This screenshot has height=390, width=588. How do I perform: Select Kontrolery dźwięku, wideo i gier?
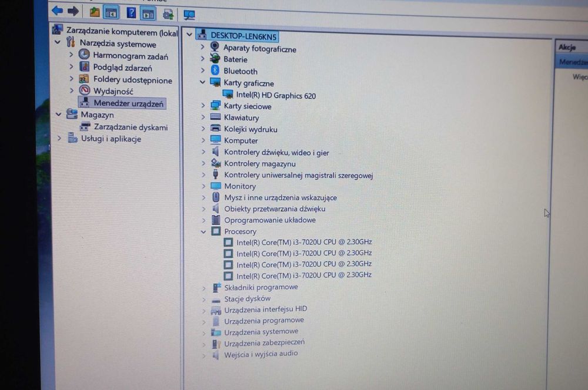pyautogui.click(x=276, y=152)
